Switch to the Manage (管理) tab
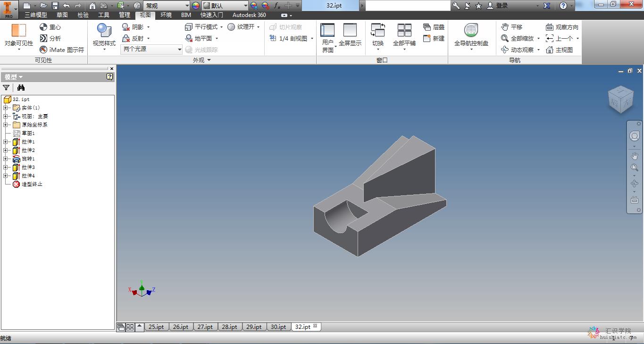This screenshot has height=344, width=644. tap(125, 15)
